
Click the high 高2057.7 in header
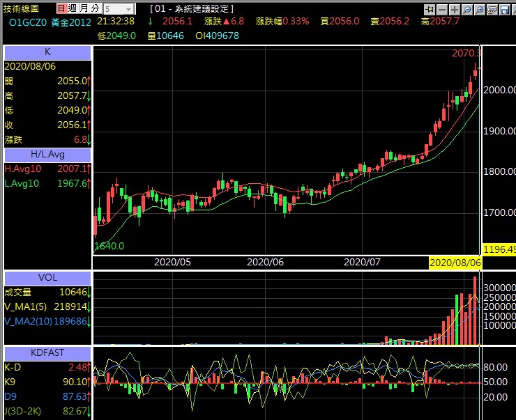tap(440, 22)
